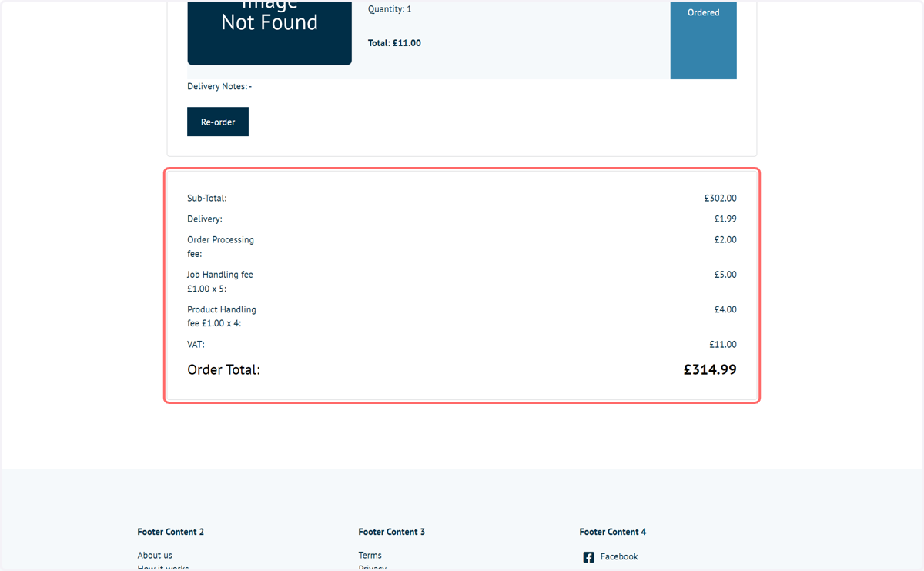Select the Order Processing fee value £2.00
This screenshot has width=924, height=571.
point(725,239)
